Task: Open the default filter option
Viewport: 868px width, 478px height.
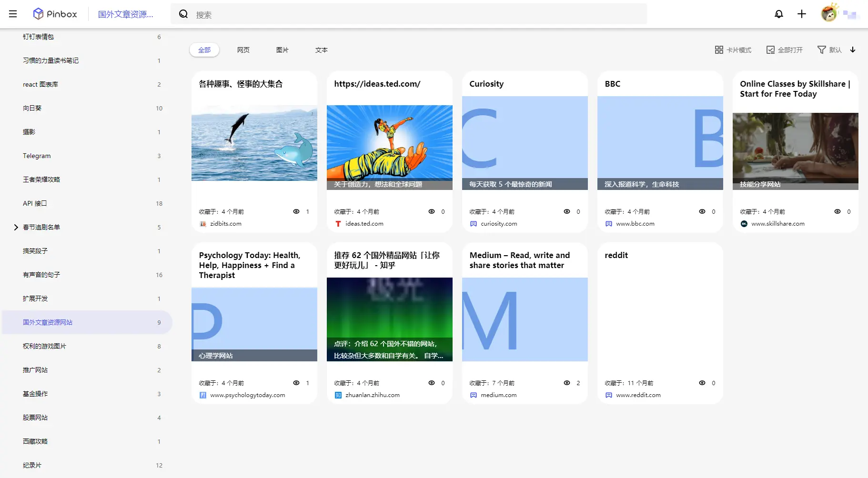Action: 829,50
